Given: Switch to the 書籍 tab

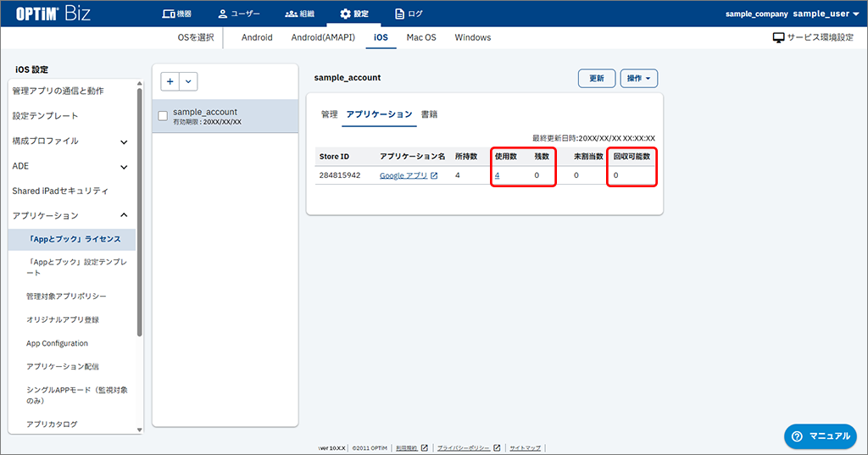Looking at the screenshot, I should pos(429,114).
